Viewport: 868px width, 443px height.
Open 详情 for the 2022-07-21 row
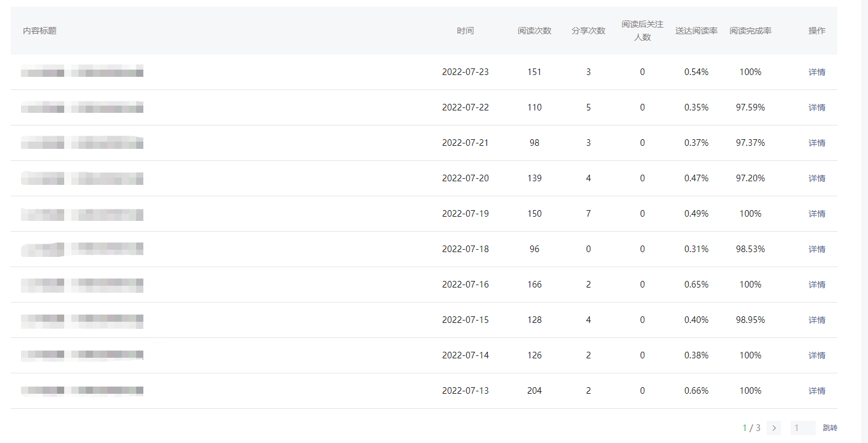click(x=816, y=143)
